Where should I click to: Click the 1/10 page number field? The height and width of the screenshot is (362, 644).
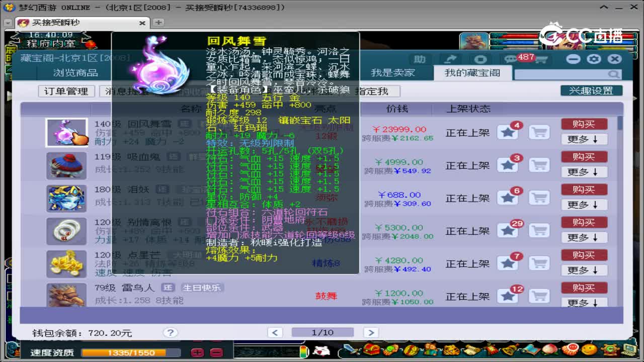[x=323, y=332]
